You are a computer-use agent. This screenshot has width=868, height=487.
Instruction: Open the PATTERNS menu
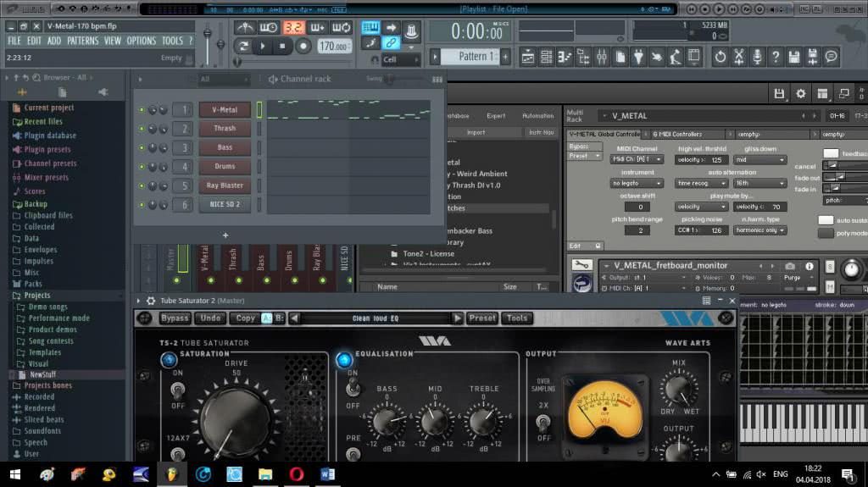click(x=82, y=41)
